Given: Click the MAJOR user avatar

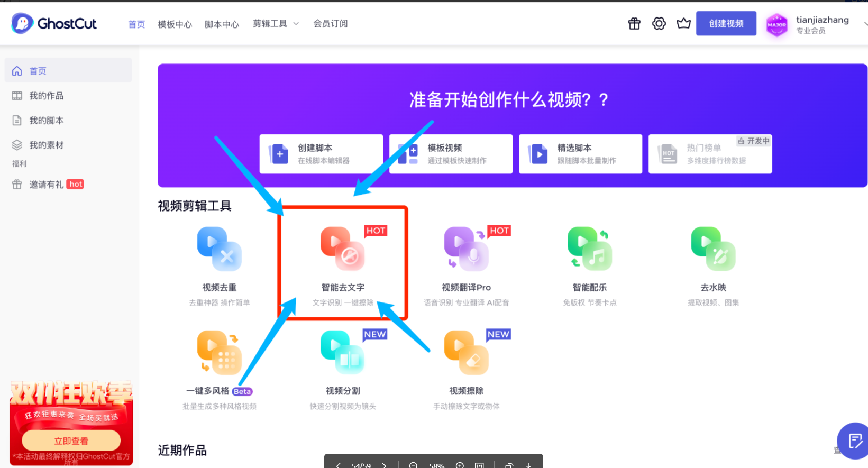Looking at the screenshot, I should tap(776, 24).
